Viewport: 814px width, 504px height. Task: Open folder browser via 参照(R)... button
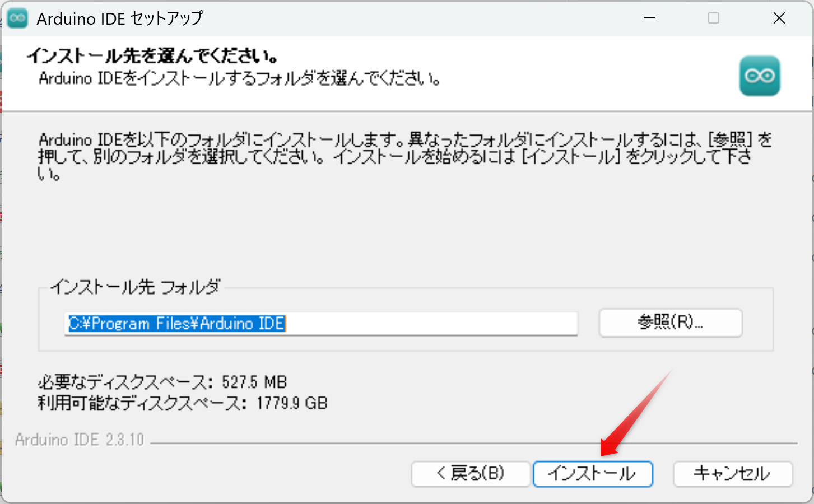[671, 323]
